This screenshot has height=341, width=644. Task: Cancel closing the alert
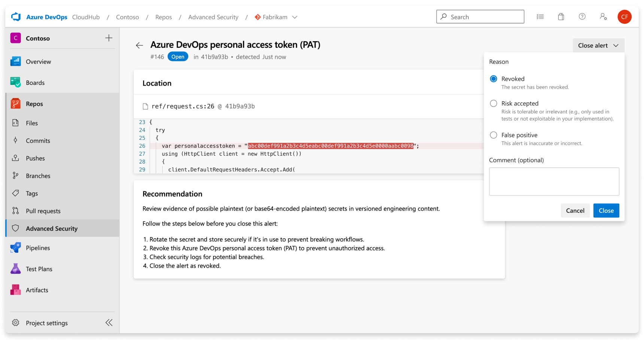[x=575, y=211]
